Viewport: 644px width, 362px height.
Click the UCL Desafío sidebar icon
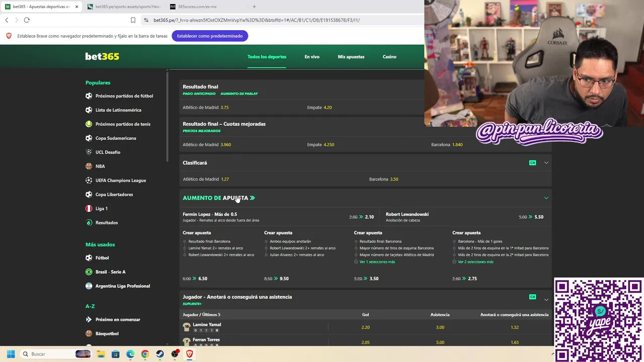pos(89,152)
